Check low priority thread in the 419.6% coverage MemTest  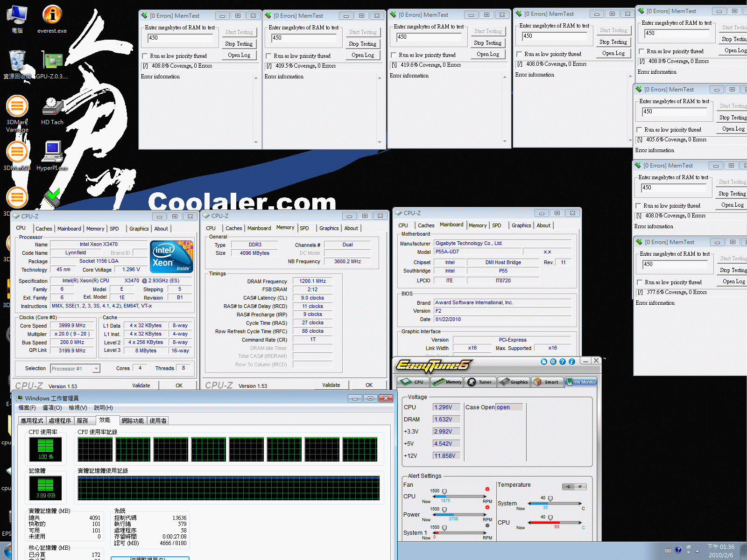coord(394,55)
